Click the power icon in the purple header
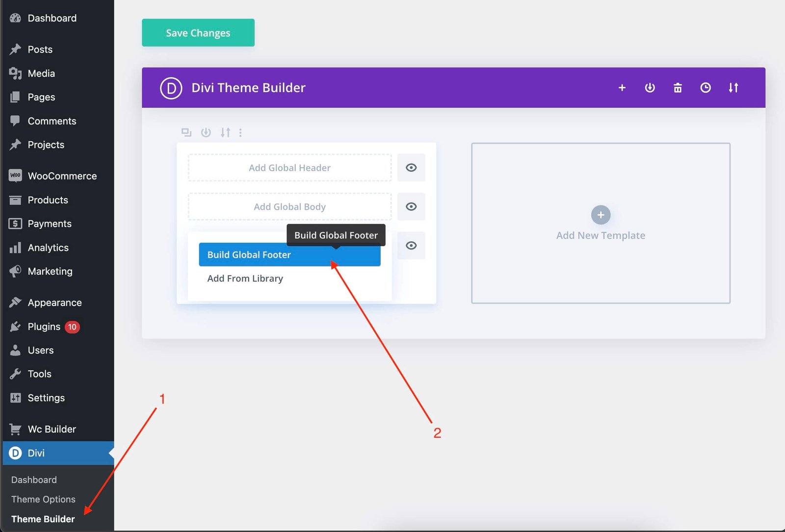The width and height of the screenshot is (785, 532). [x=650, y=88]
